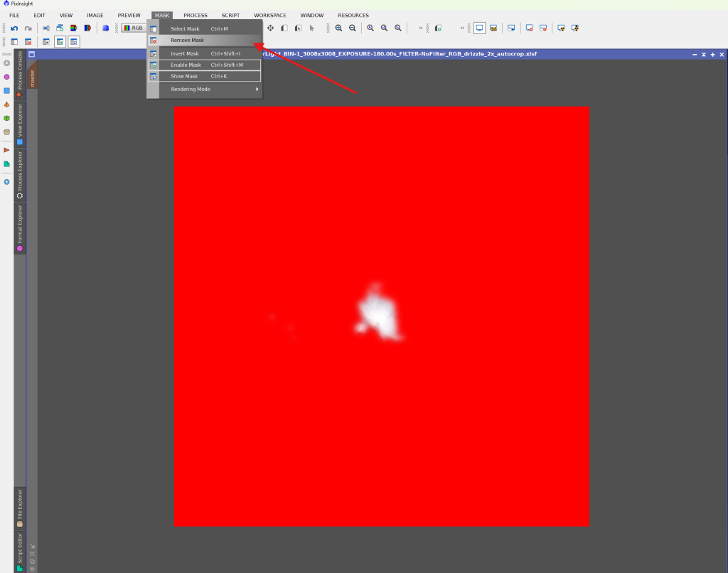This screenshot has width=728, height=573.
Task: Click the Redo arrow in the toolbar
Action: tap(28, 28)
